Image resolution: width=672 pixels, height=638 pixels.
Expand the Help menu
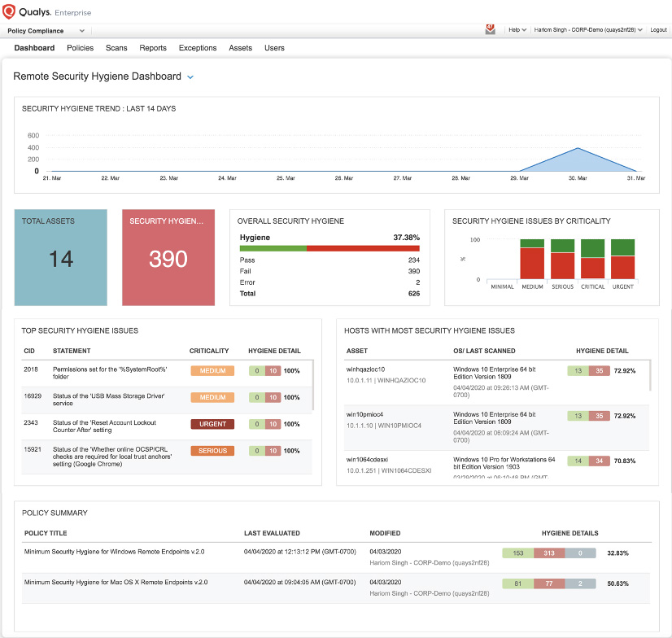[517, 30]
